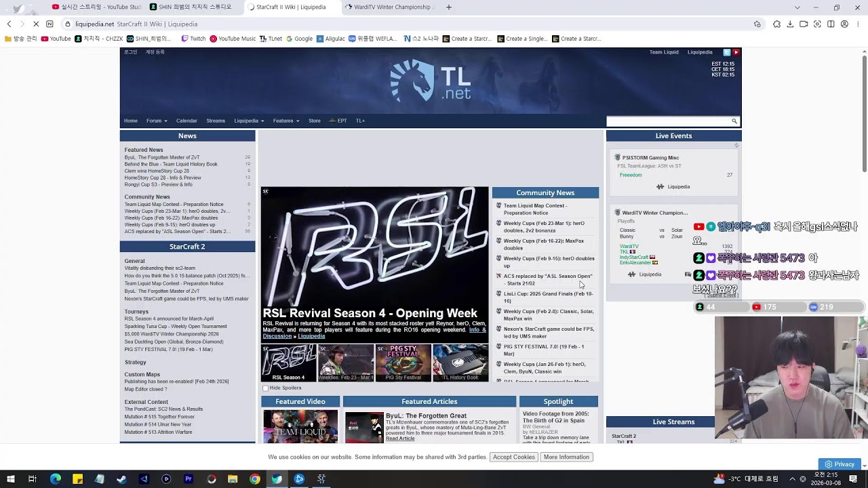Open the Twitch bookmark
The width and height of the screenshot is (868, 488).
193,39
